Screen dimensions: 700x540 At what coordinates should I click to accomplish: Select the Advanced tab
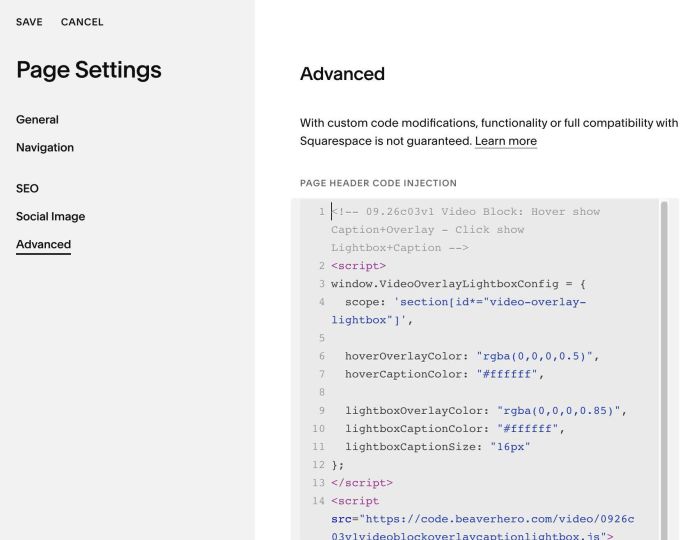click(43, 245)
